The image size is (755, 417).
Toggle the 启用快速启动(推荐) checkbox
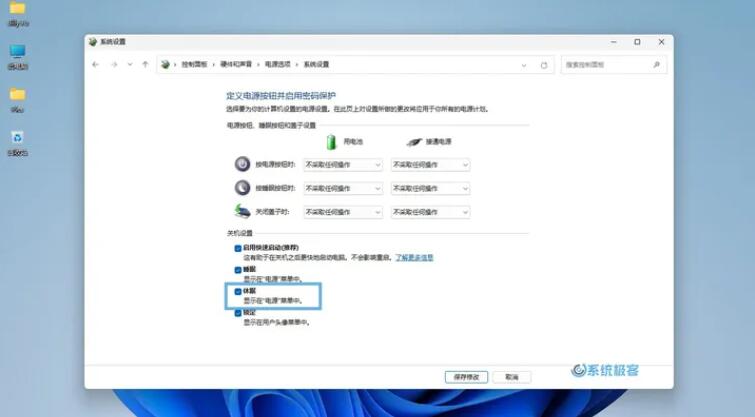pos(238,248)
